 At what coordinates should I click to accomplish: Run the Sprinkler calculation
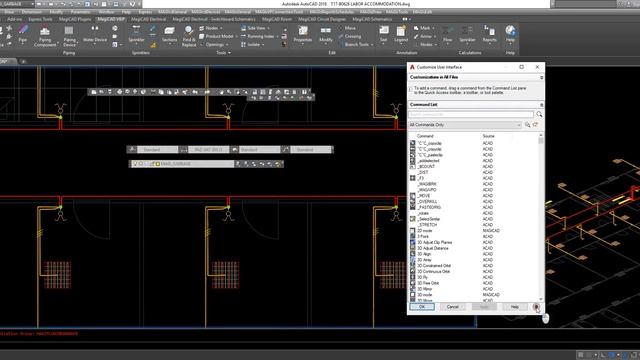click(x=467, y=34)
